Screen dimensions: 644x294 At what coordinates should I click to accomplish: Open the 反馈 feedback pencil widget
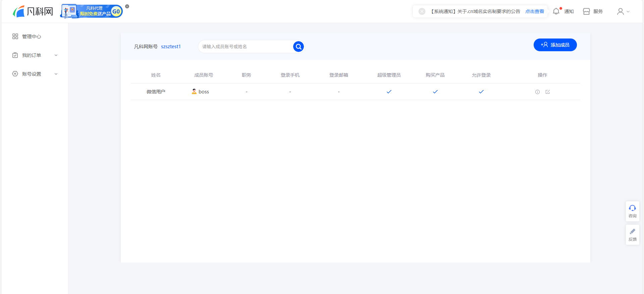(632, 234)
